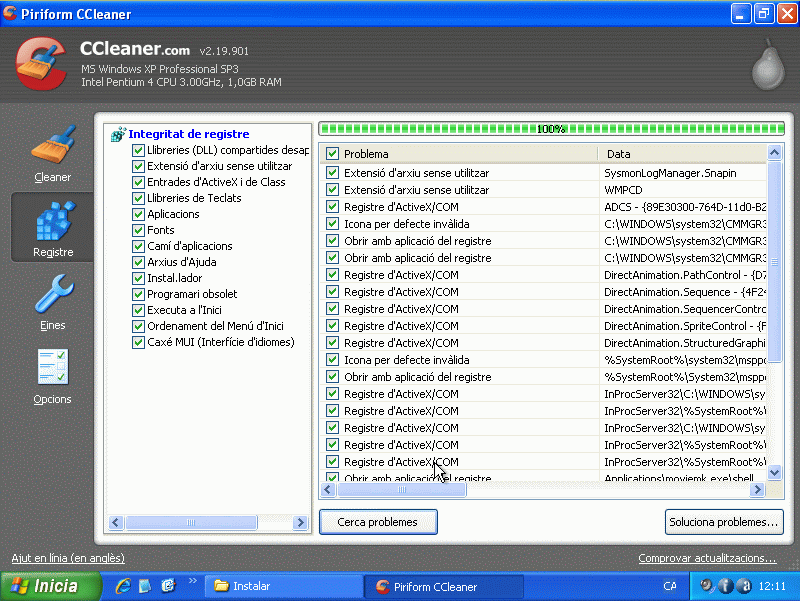Click results list scroll down arrow
This screenshot has height=601, width=800.
[774, 472]
